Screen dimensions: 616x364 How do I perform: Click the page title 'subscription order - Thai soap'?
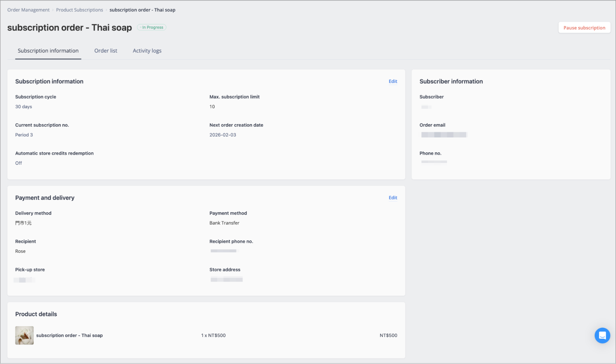pyautogui.click(x=70, y=27)
